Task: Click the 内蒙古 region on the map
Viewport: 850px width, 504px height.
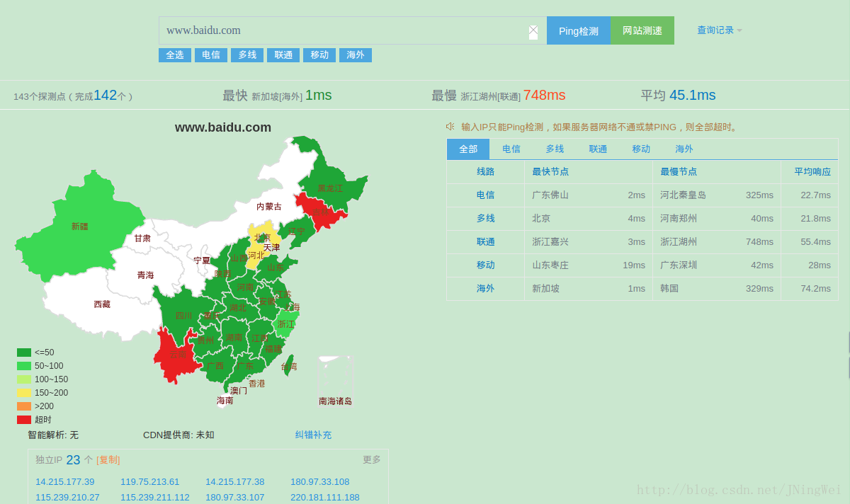Action: (x=268, y=207)
